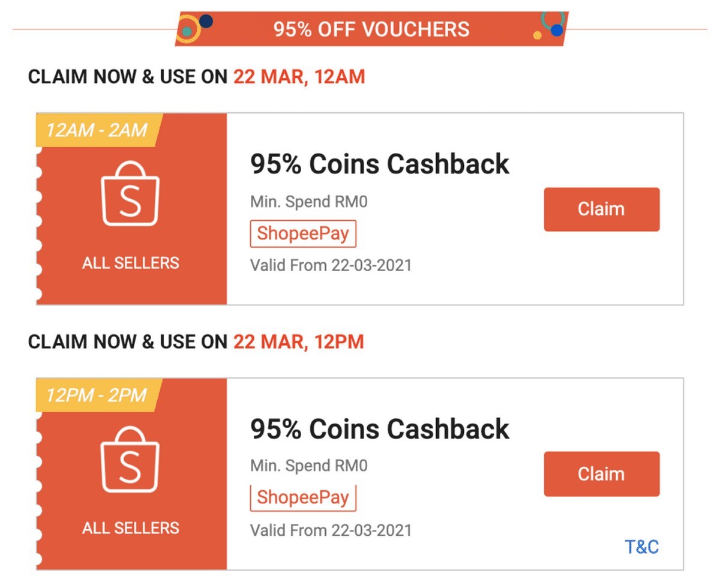Click Valid From date on the 12PM voucher
This screenshot has height=588, width=720.
tap(331, 530)
